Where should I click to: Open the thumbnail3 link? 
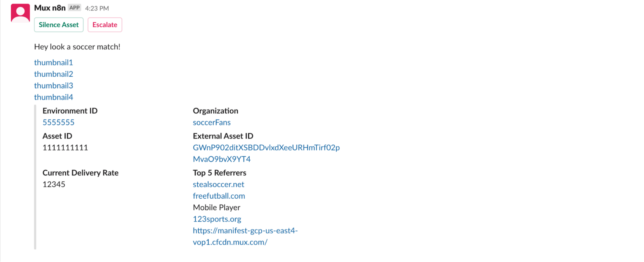(x=53, y=85)
